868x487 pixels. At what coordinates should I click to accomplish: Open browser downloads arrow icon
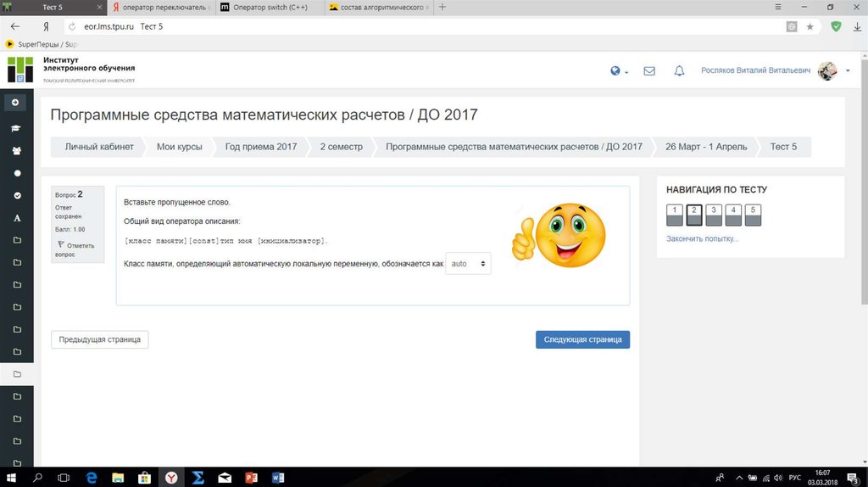click(x=857, y=26)
